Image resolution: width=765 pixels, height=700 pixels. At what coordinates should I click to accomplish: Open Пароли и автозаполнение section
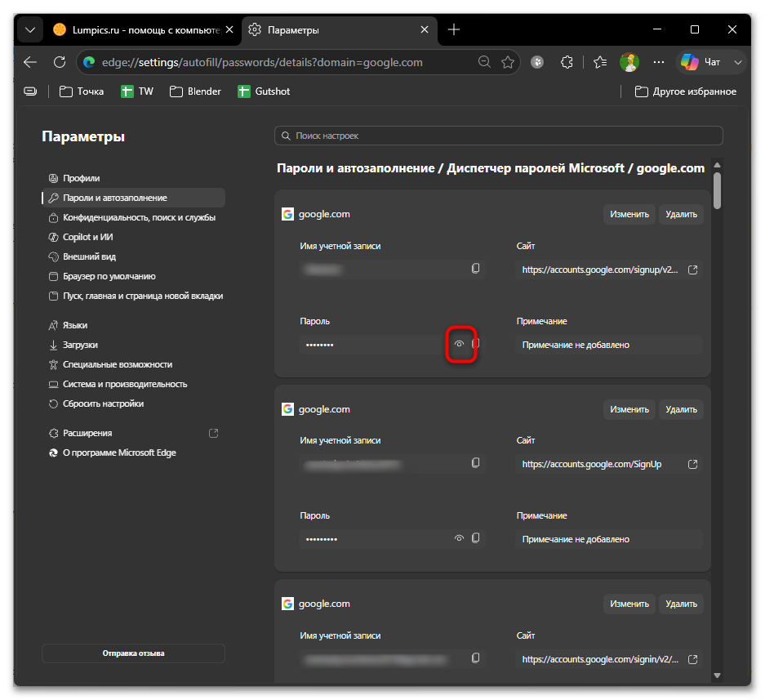pos(133,198)
